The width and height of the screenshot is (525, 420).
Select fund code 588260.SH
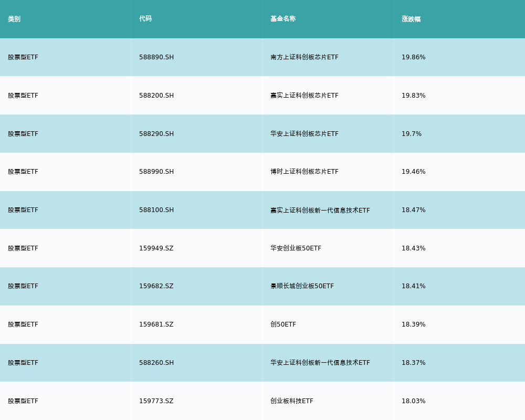click(x=156, y=363)
